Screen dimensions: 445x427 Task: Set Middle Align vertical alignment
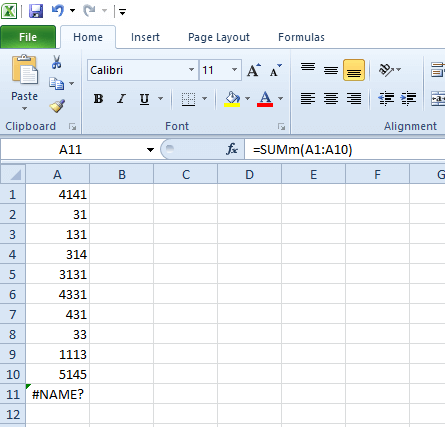point(331,70)
